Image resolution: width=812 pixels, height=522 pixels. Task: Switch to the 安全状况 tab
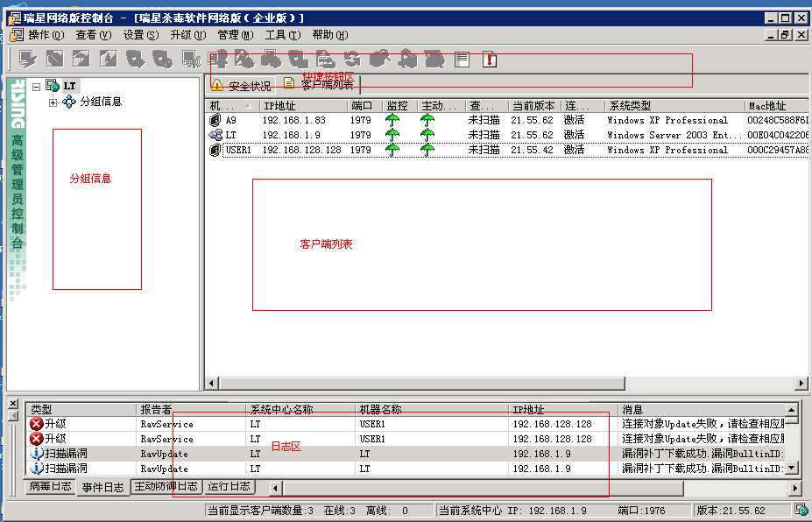[x=241, y=86]
